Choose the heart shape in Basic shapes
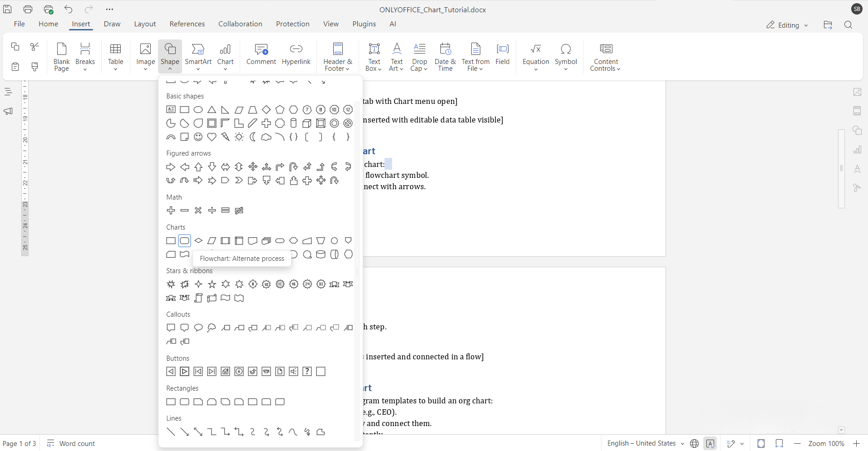 tap(212, 137)
